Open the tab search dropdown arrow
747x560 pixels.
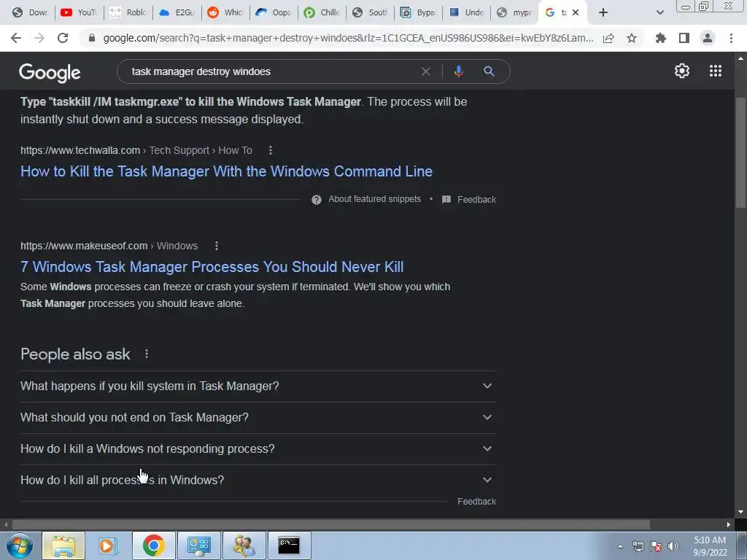[659, 12]
